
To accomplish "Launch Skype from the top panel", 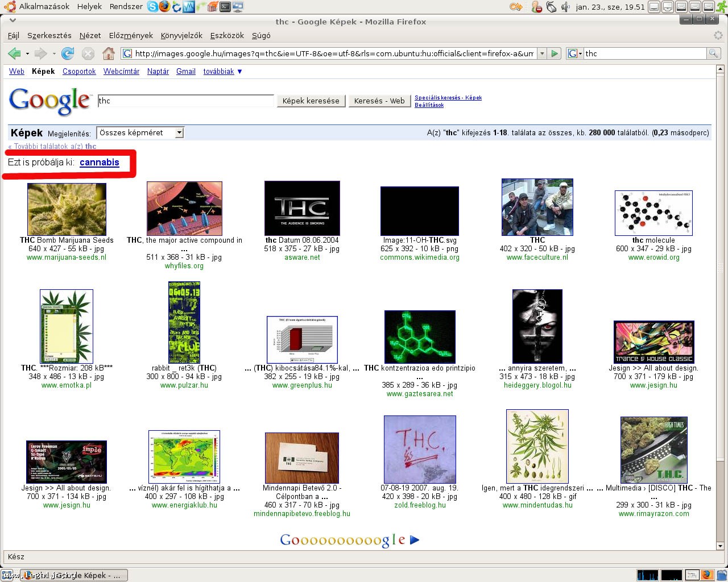I will click(x=152, y=7).
